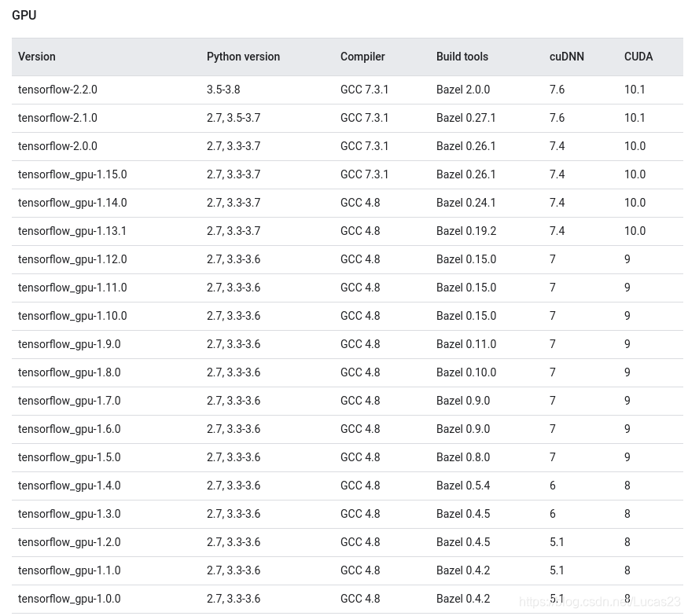Select the tensorflow_gpu-1.1.0 cell
This screenshot has height=616, width=688.
click(x=69, y=570)
